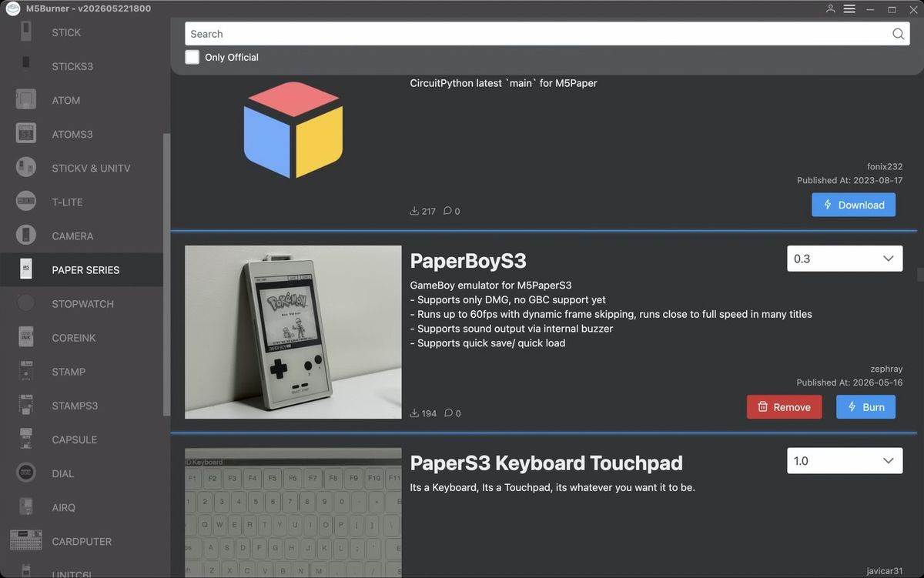924x578 pixels.
Task: Open the PaperBoyS3 version dropdown
Action: (845, 259)
